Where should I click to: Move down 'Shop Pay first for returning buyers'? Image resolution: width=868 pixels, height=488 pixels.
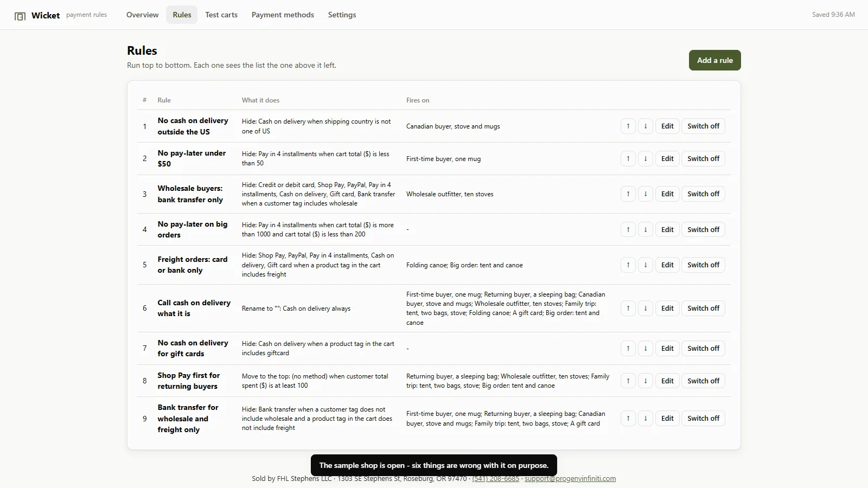[645, 381]
